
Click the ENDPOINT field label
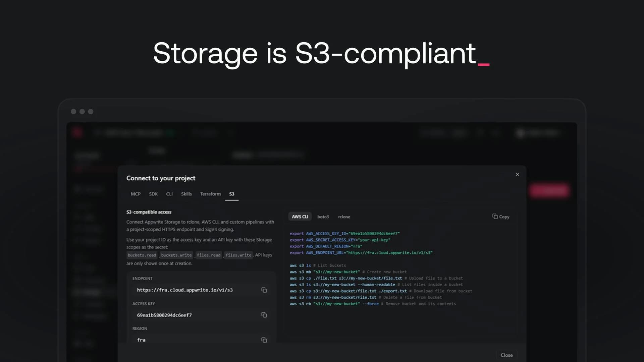[x=143, y=279]
